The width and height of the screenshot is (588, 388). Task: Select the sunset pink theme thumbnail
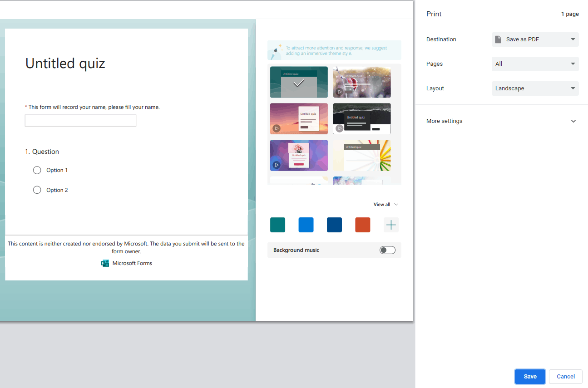coord(299,118)
